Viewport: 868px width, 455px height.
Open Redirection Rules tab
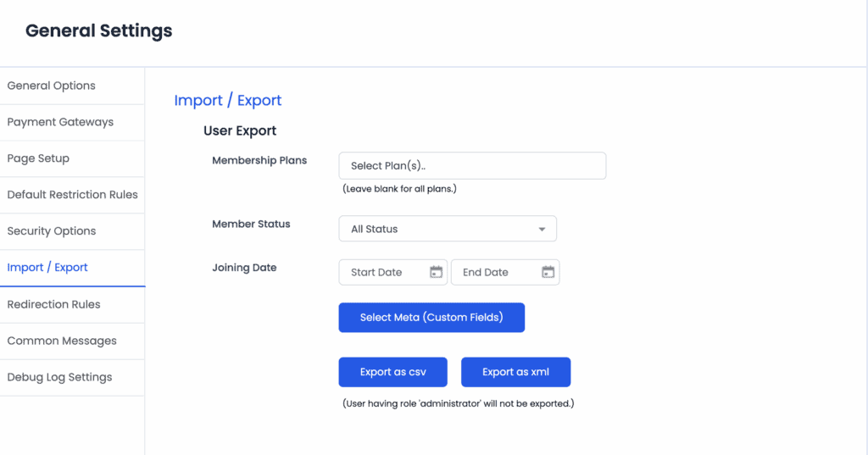coord(72,304)
